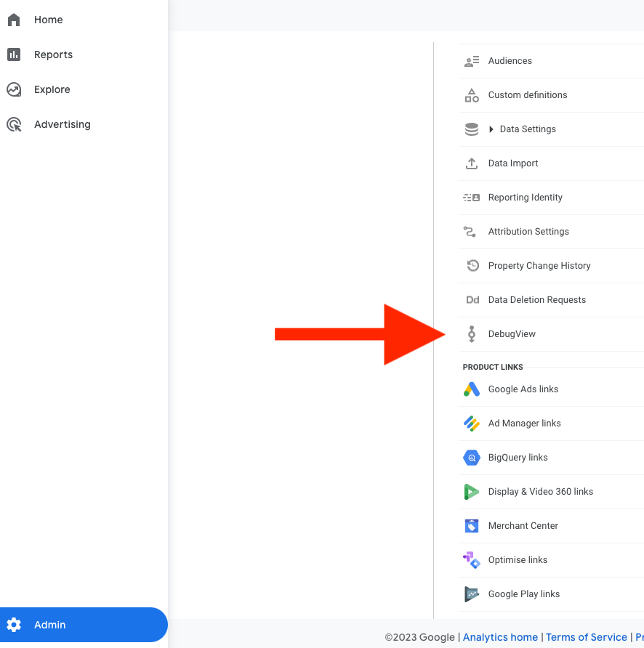
Task: Open Home in the sidebar
Action: (x=49, y=20)
